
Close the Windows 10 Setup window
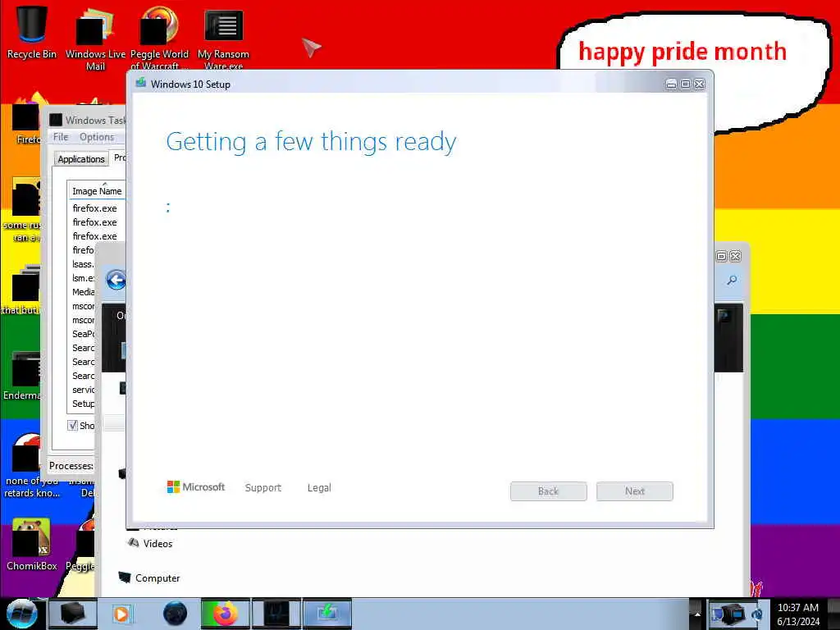click(x=699, y=84)
